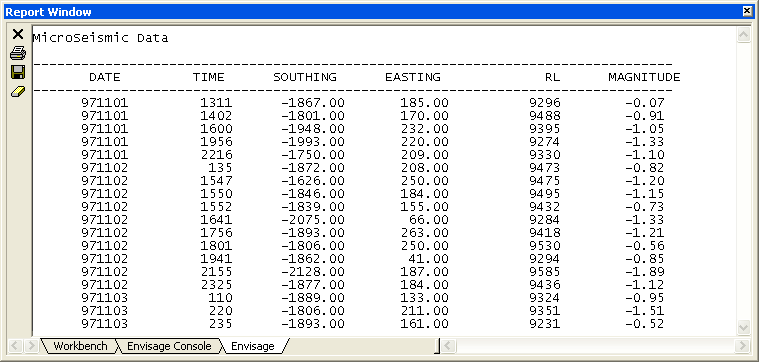Click the MicroSeismic Data heading text
Screen dimensions: 759x362
tap(100, 38)
